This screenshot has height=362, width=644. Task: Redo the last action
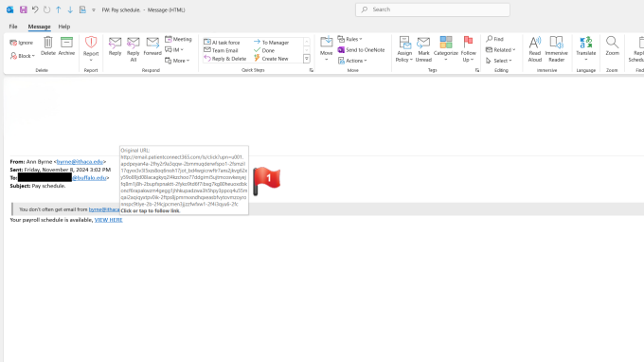(x=46, y=9)
